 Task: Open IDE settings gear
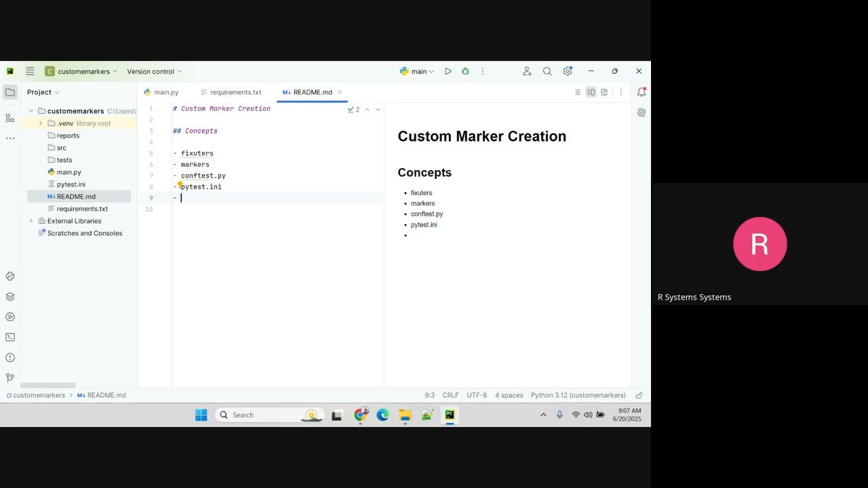(568, 71)
